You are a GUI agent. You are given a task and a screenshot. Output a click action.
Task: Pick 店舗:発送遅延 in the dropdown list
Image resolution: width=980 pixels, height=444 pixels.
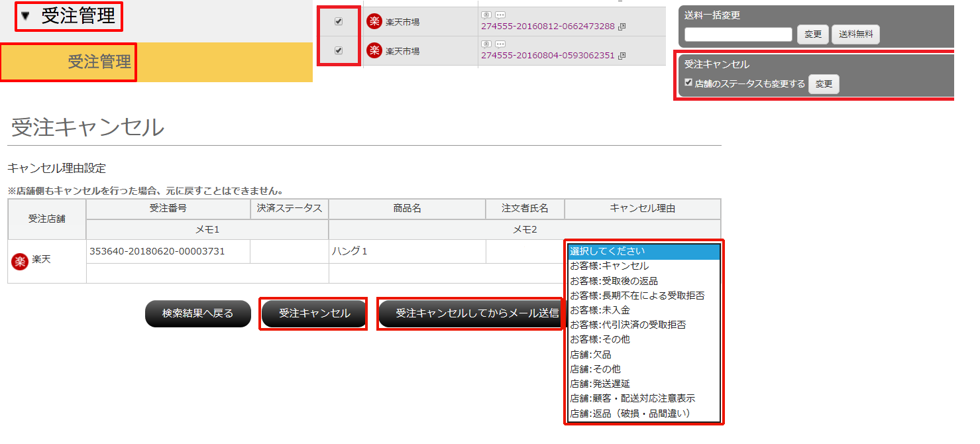pos(600,384)
